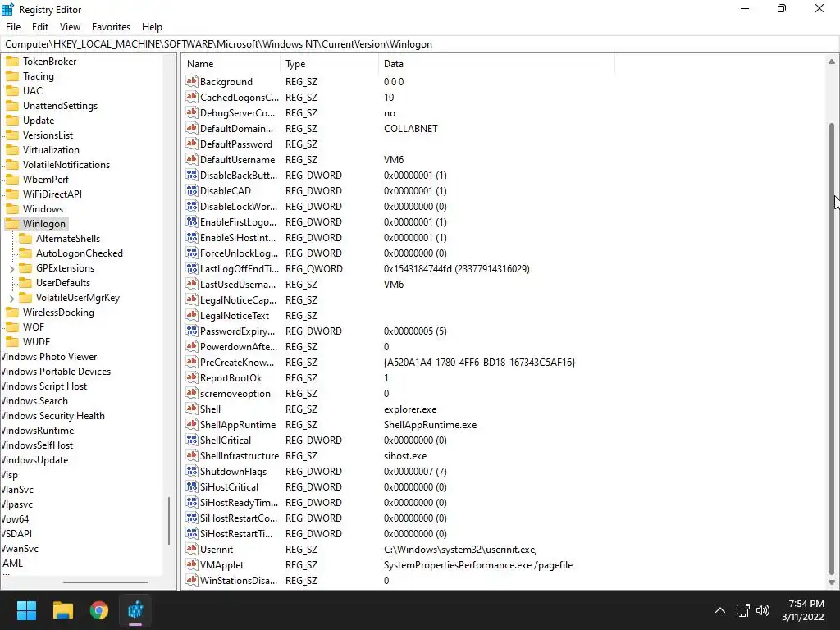Select the ReportBootOk value name
This screenshot has width=840, height=630.
(x=231, y=377)
